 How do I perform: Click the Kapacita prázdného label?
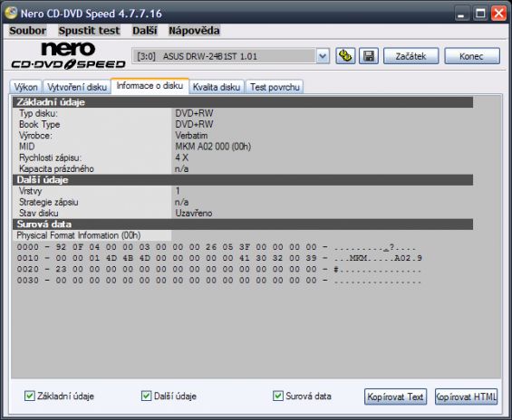point(56,169)
